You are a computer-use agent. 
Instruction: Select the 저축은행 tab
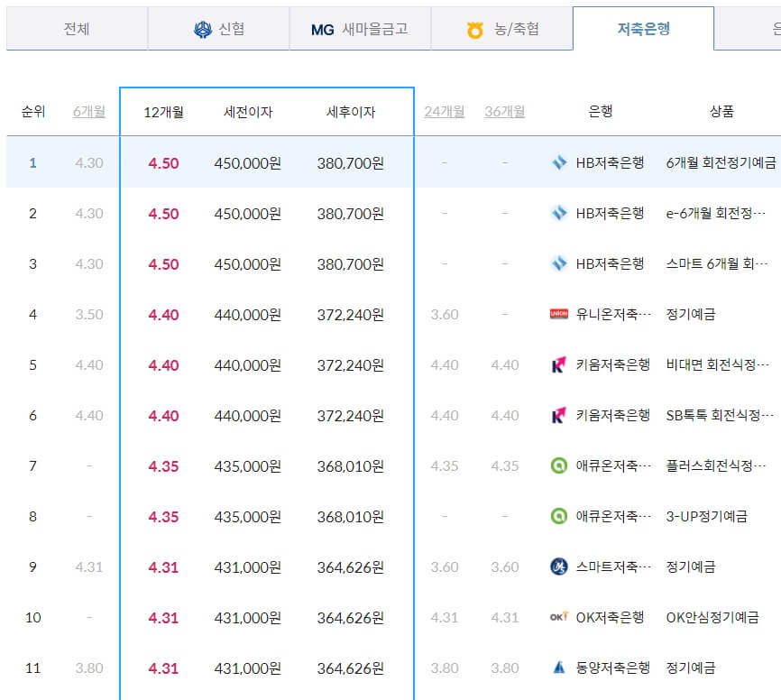(644, 29)
